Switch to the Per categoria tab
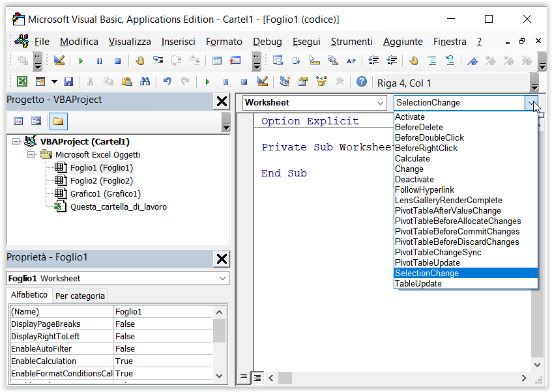The height and width of the screenshot is (392, 552). (x=80, y=296)
